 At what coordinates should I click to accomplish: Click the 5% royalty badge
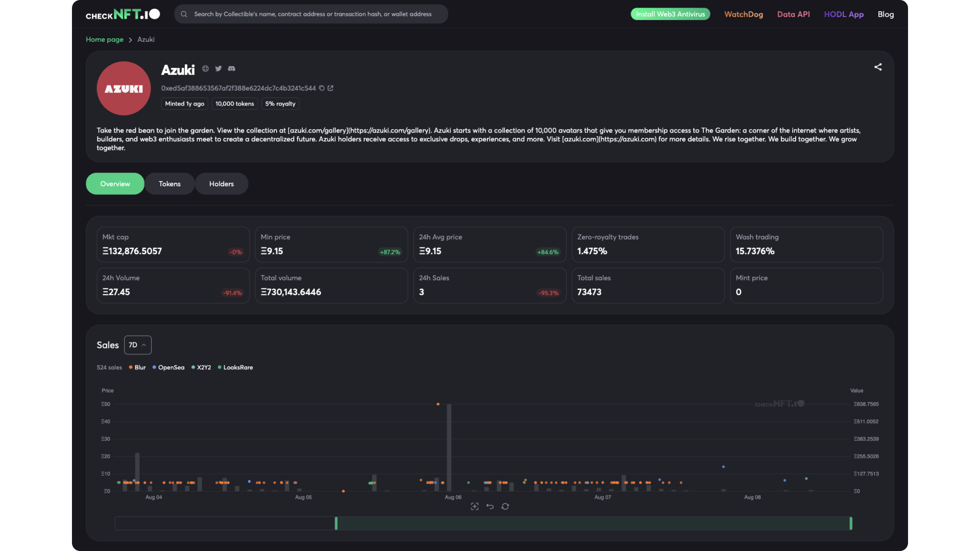pyautogui.click(x=280, y=104)
